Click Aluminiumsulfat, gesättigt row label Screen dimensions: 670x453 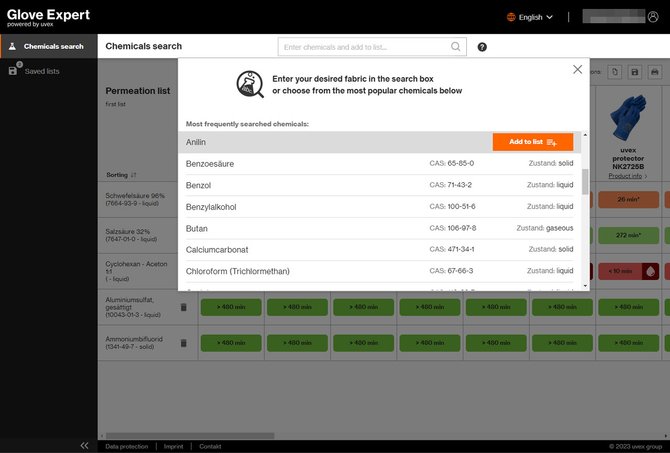pyautogui.click(x=133, y=307)
